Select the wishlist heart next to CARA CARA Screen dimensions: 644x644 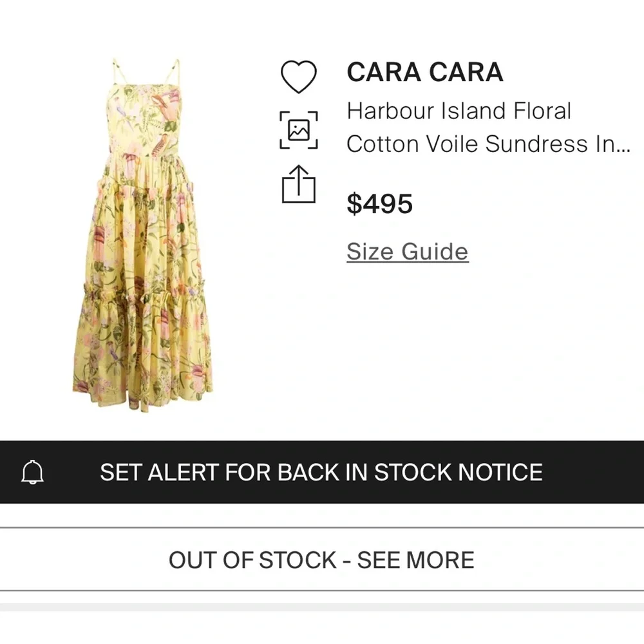coord(299,74)
